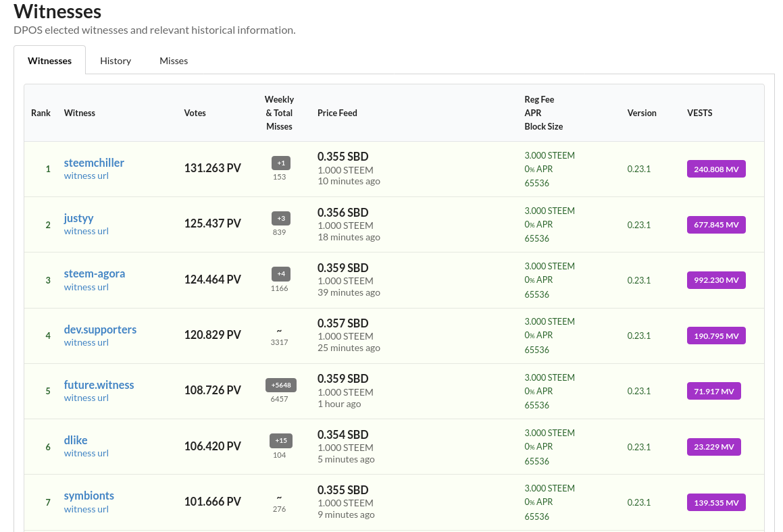Select the 120.829 PV votes value
Screen dimensions: 783x532
pos(212,335)
